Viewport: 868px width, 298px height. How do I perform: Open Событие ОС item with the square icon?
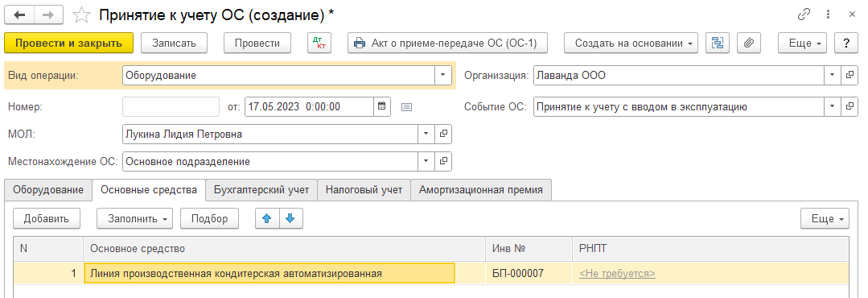(x=849, y=106)
